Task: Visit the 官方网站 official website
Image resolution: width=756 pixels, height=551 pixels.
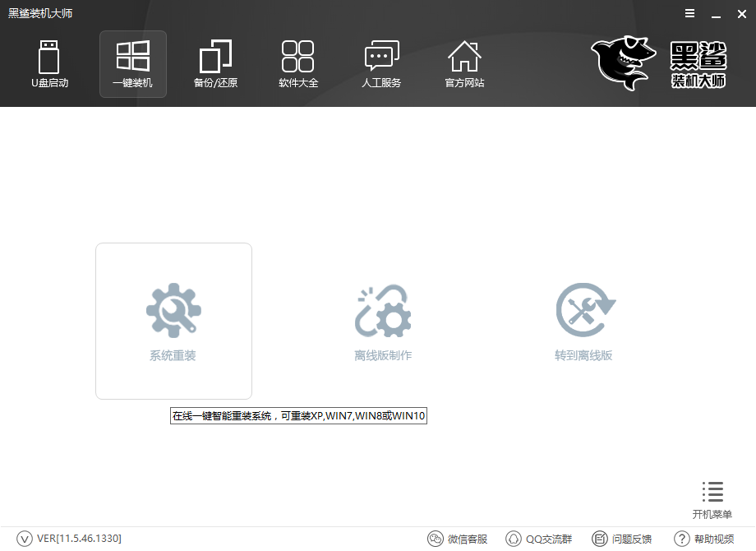Action: 464,64
